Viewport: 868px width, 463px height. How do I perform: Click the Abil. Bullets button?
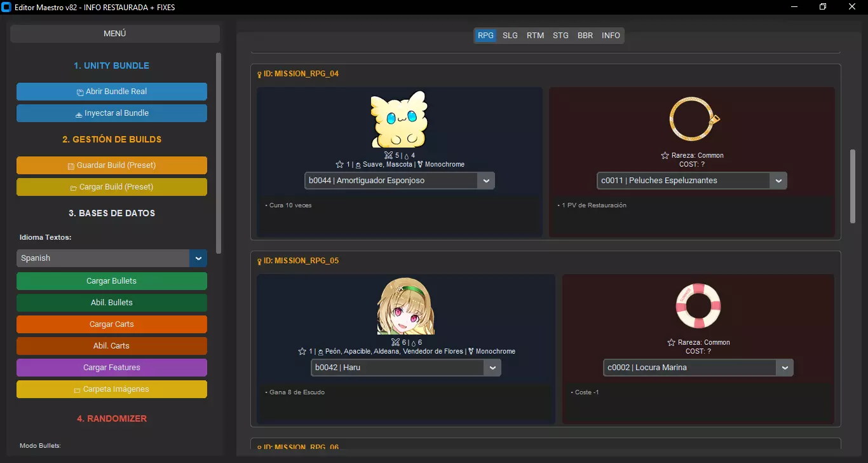pos(112,303)
